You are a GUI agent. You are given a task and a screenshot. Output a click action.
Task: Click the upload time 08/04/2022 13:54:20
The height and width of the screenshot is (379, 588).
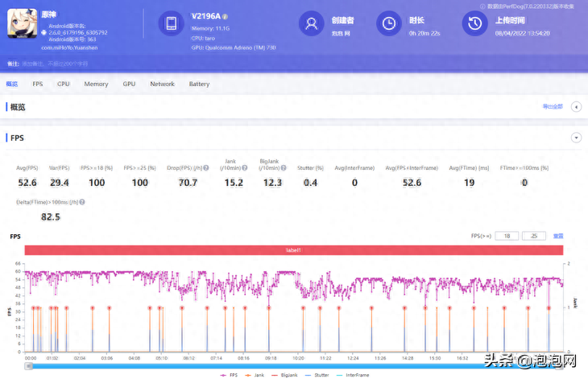523,33
